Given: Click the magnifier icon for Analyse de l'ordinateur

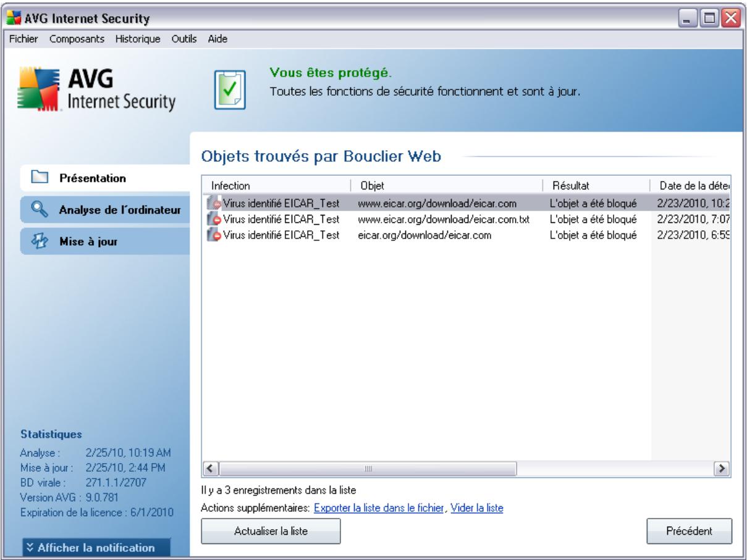Looking at the screenshot, I should point(39,209).
